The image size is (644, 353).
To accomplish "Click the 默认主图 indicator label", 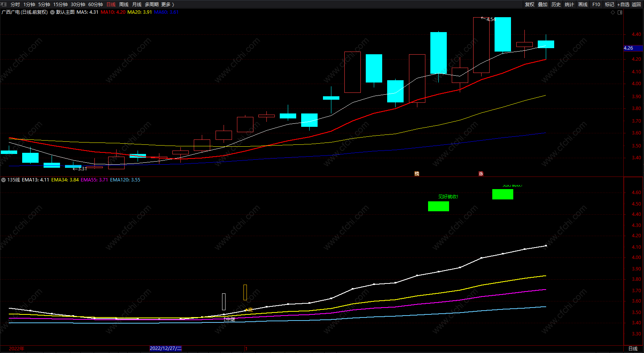I will (x=65, y=12).
